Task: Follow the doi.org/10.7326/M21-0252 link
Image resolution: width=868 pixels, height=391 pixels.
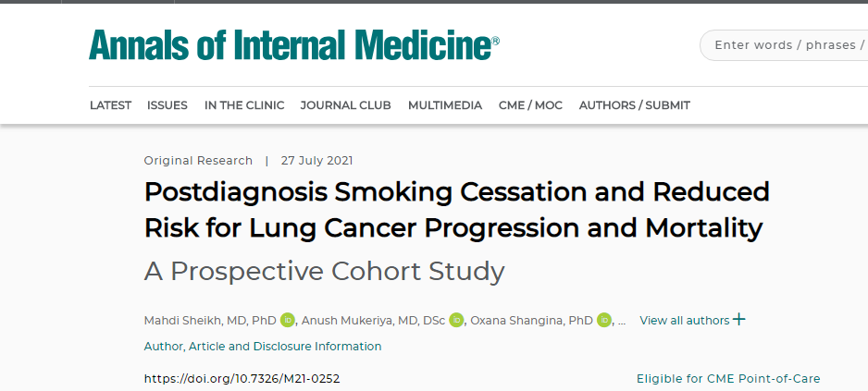Action: click(x=242, y=379)
